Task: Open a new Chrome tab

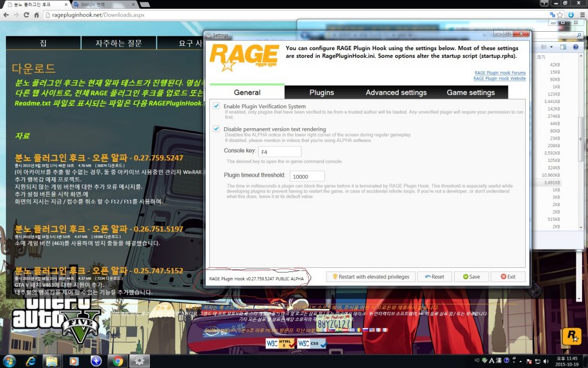Action: pos(145,5)
